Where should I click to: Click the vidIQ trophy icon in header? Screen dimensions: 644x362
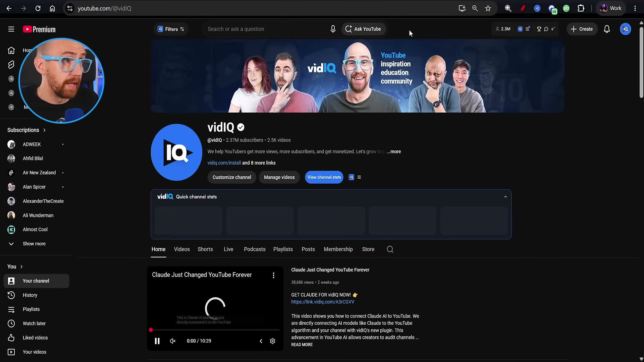(x=539, y=29)
